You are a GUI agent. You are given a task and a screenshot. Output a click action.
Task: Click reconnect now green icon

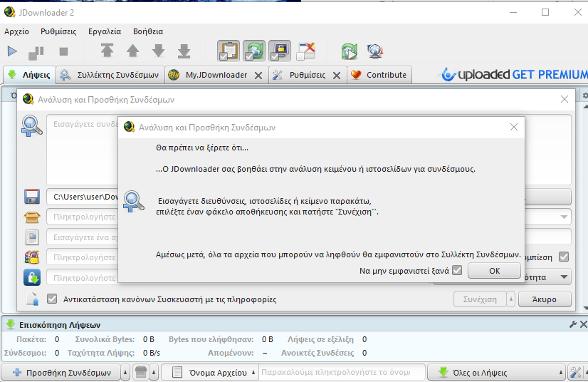click(349, 51)
